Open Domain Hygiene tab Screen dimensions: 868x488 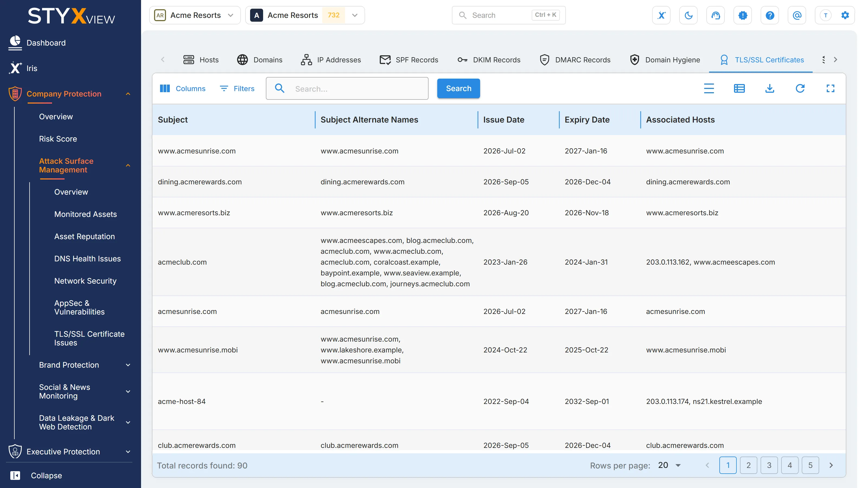(x=665, y=60)
